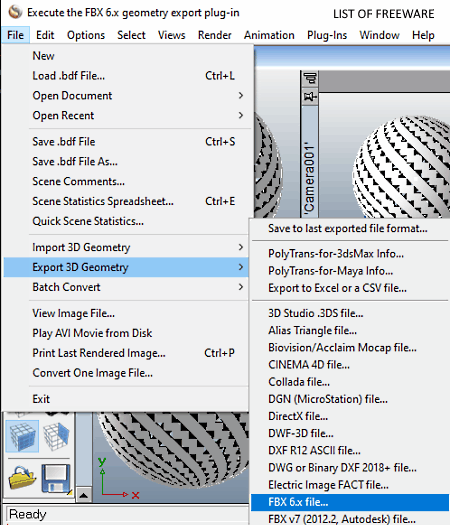The height and width of the screenshot is (525, 450).
Task: Click the small up arrow button
Action: 84,495
